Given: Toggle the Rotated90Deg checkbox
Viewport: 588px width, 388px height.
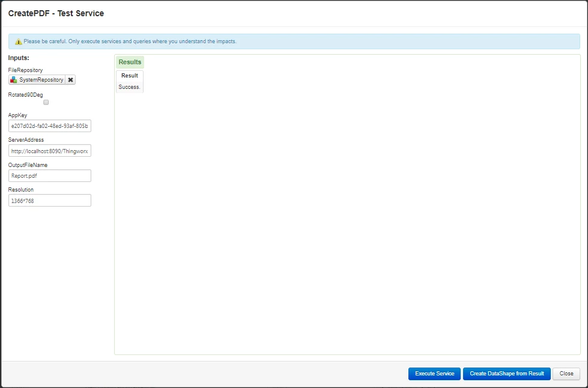Looking at the screenshot, I should [x=46, y=102].
